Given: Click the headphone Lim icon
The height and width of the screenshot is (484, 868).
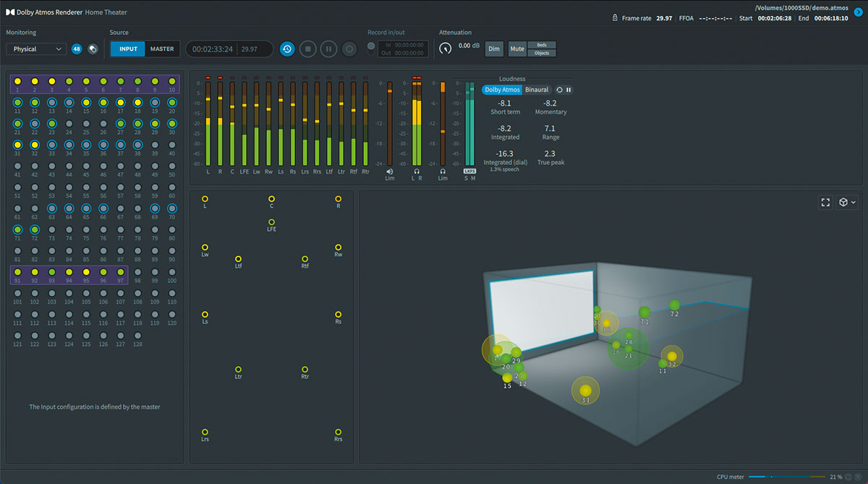Looking at the screenshot, I should point(443,171).
